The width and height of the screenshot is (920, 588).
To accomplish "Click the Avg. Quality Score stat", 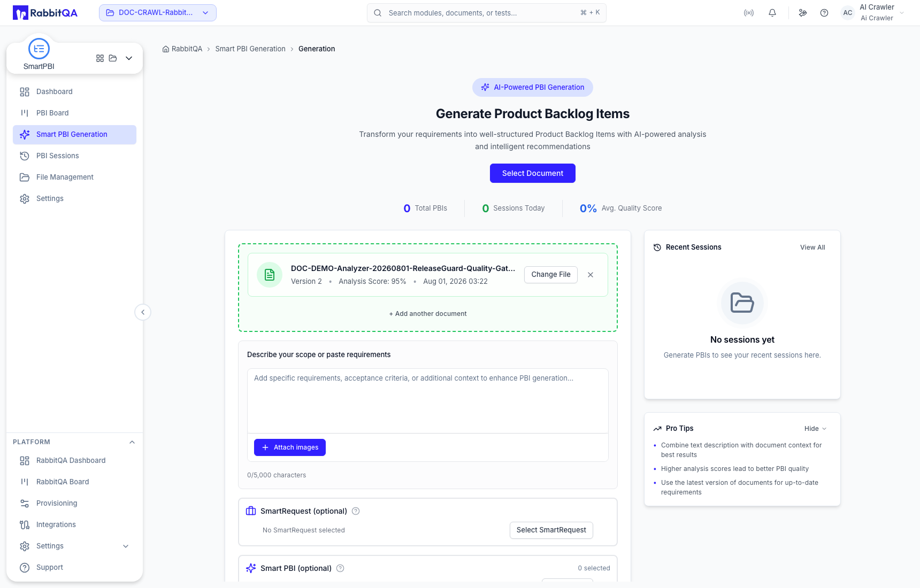I will (621, 208).
